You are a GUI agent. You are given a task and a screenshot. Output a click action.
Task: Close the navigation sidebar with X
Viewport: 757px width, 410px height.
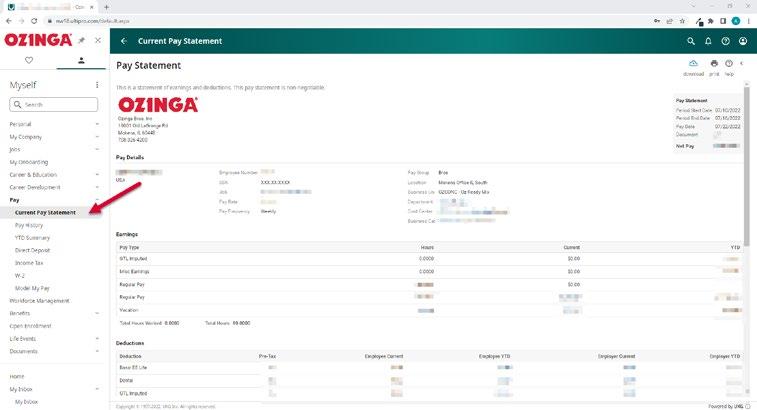pos(98,41)
